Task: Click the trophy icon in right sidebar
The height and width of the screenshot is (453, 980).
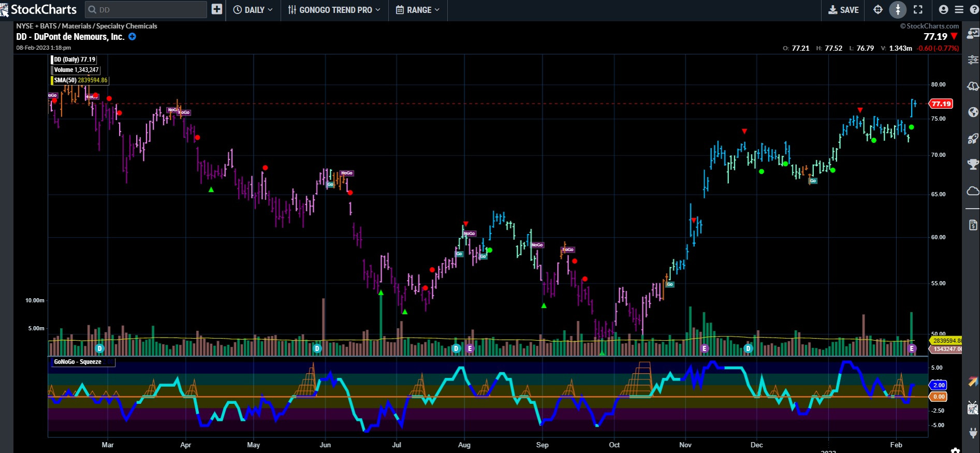Action: click(973, 165)
